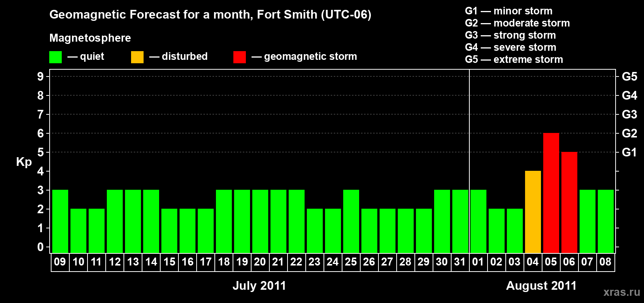Click the red geomagnetic storm legend swatch

pos(239,57)
